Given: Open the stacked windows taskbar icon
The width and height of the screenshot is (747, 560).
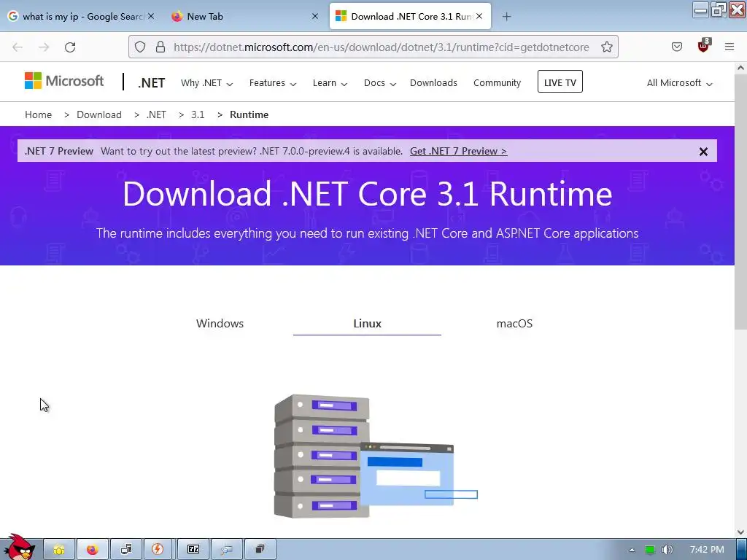Looking at the screenshot, I should [260, 550].
